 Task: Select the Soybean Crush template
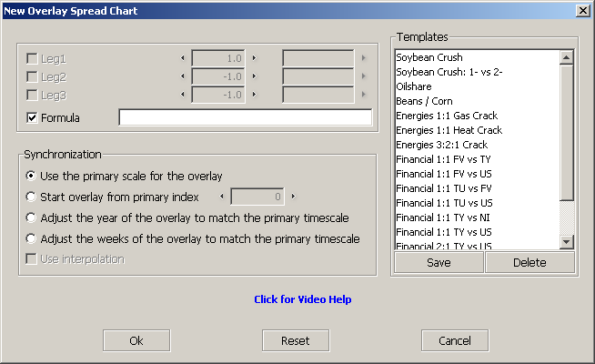pos(429,57)
